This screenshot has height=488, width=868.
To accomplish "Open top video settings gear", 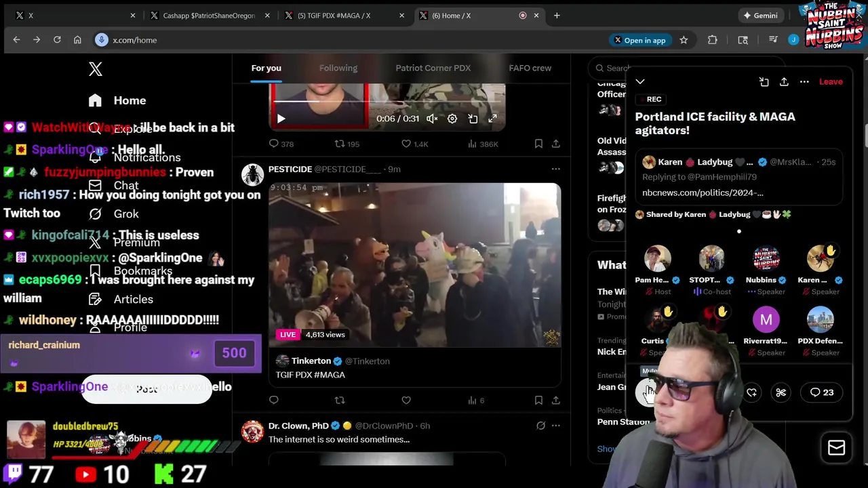I will [452, 119].
